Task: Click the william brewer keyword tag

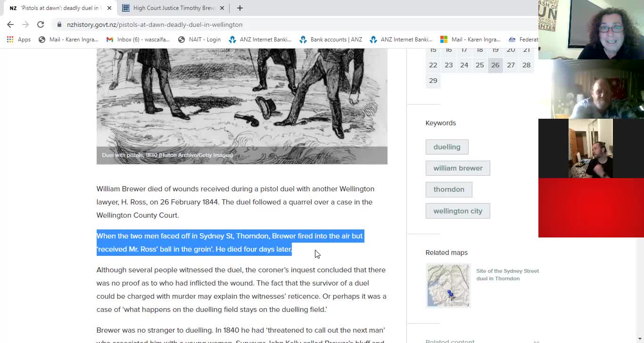Action: tap(458, 168)
